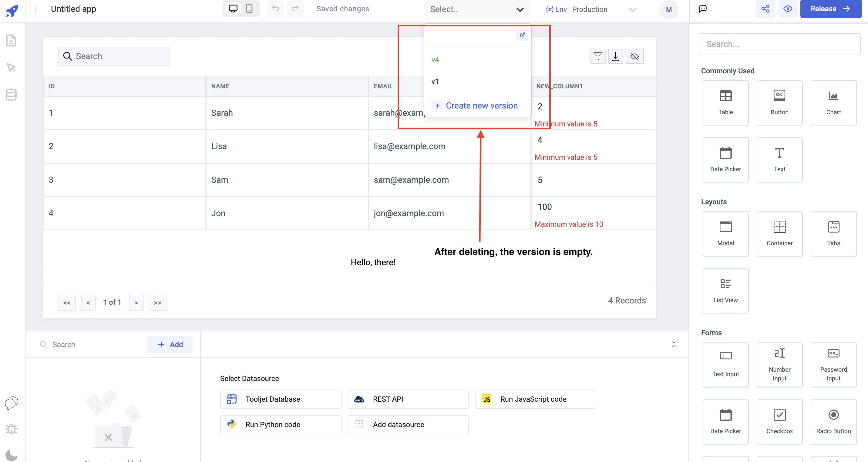Toggle hidden columns with eye-off icon
The height and width of the screenshot is (462, 868).
(x=635, y=56)
